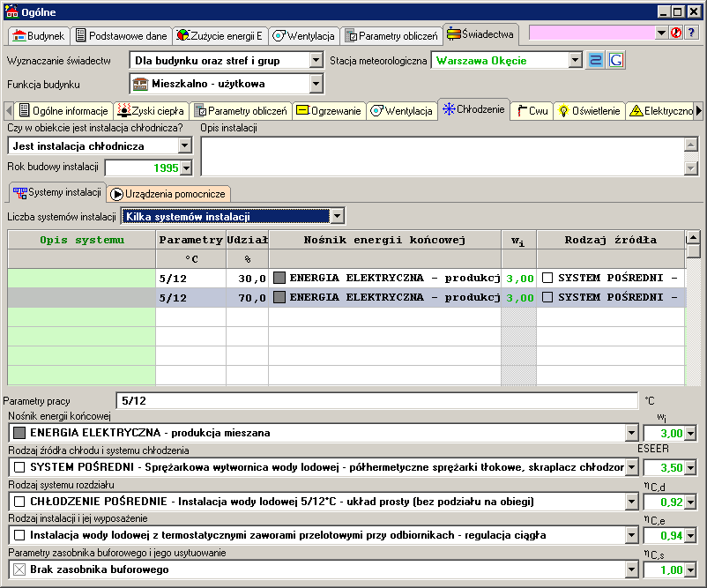Screen dimensions: 707x588
Task: Open the Rok budowy instalacji dropdown
Action: pos(186,168)
